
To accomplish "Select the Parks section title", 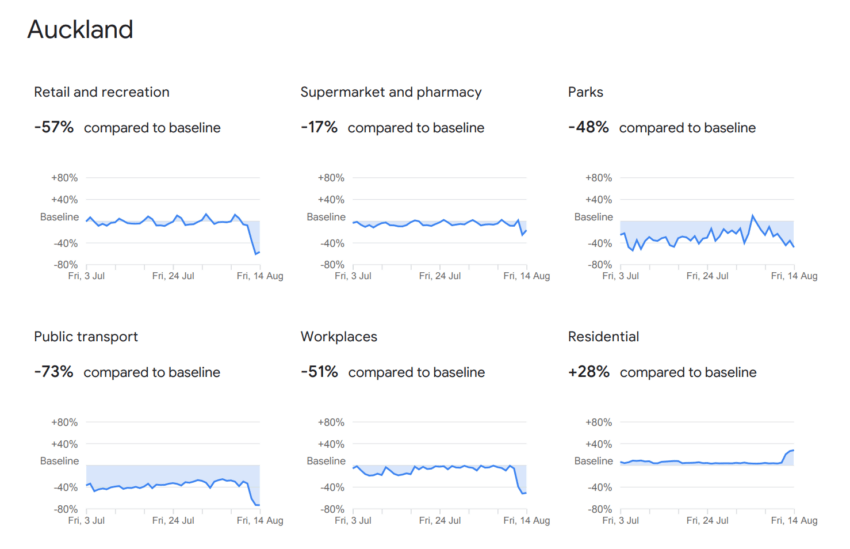I will point(586,92).
